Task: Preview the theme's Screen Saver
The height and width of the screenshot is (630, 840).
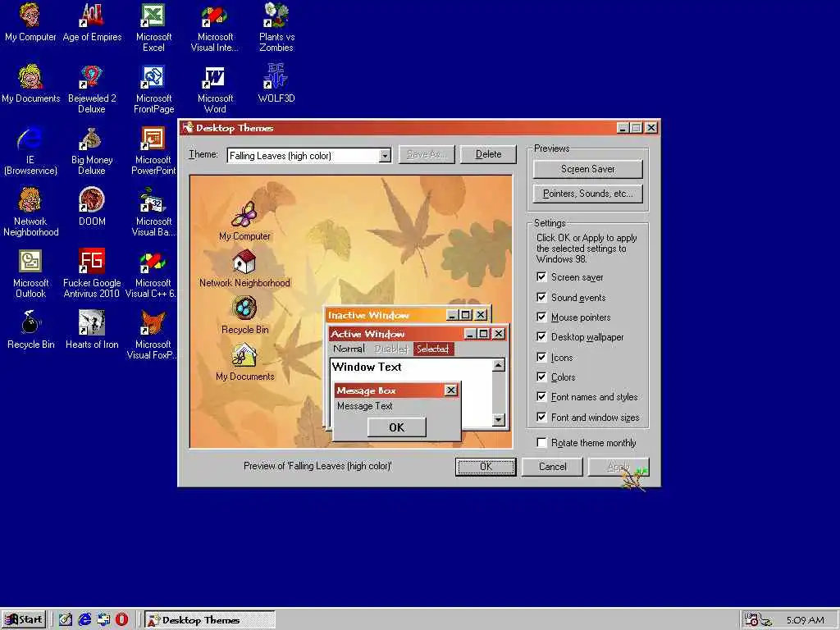Action: [587, 169]
